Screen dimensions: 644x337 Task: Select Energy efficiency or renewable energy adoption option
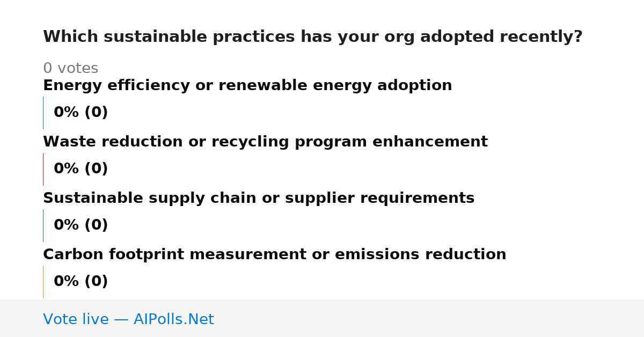pyautogui.click(x=247, y=86)
